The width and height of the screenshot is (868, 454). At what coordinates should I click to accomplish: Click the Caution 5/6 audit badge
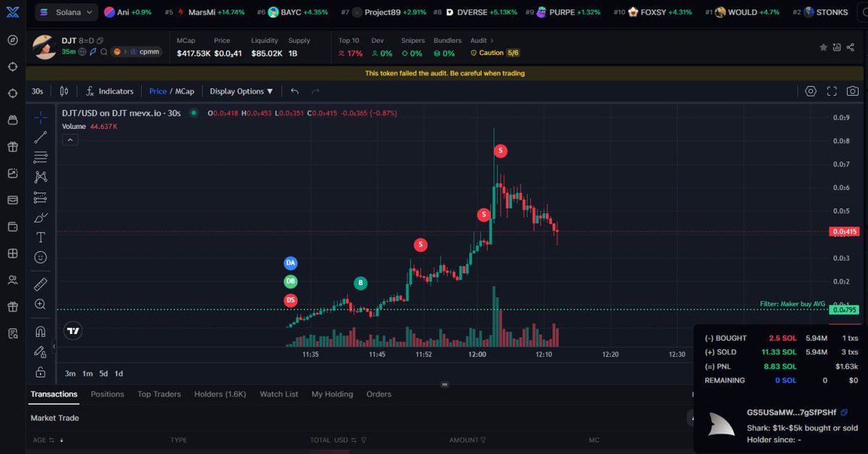click(x=495, y=53)
